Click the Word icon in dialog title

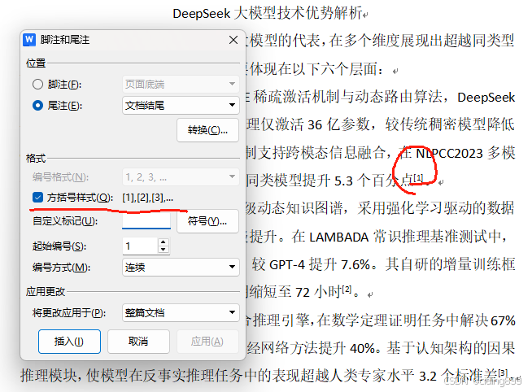click(29, 40)
